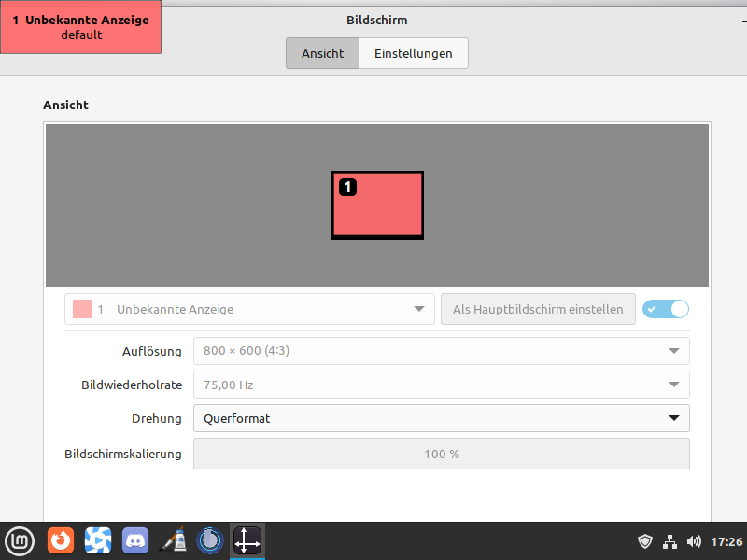This screenshot has width=747, height=560.
Task: Open the Drehung dropdown showing Querformat
Action: tap(441, 418)
